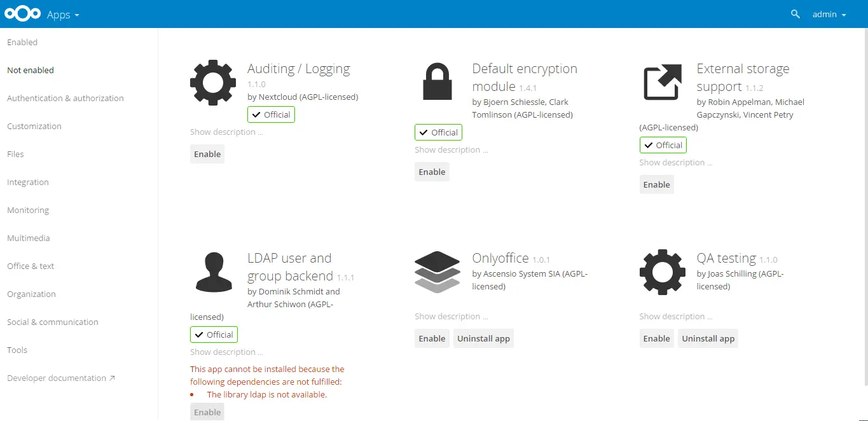The height and width of the screenshot is (421, 868).
Task: Show description for QA testing
Action: pos(676,317)
